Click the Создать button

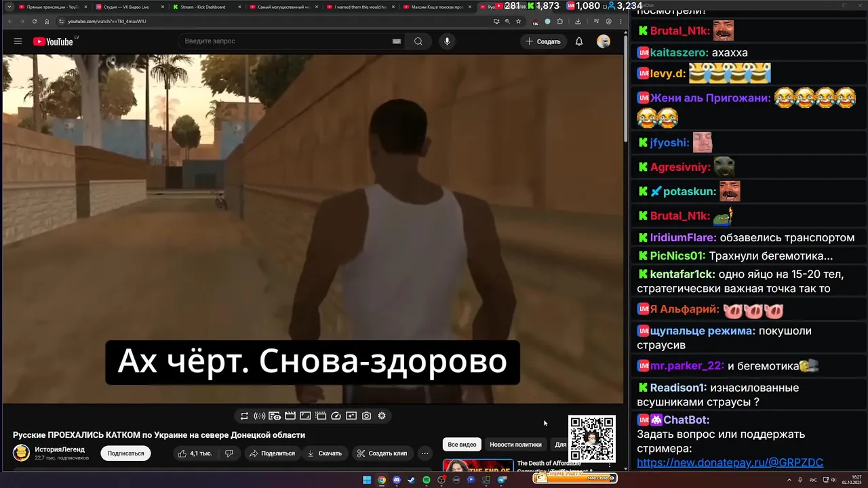(543, 41)
